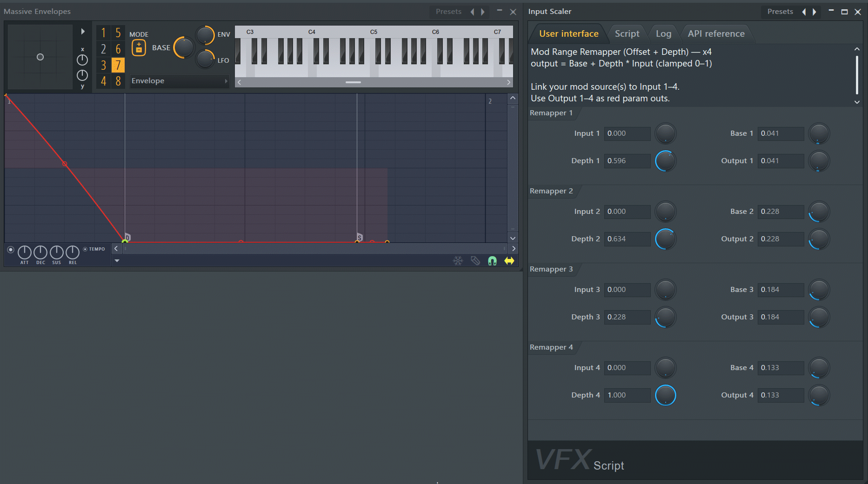Click the BASE knob
The width and height of the screenshot is (868, 484).
coord(184,47)
